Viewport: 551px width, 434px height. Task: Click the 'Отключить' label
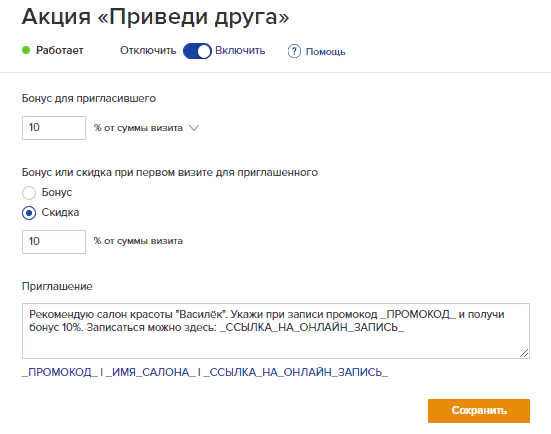(148, 51)
